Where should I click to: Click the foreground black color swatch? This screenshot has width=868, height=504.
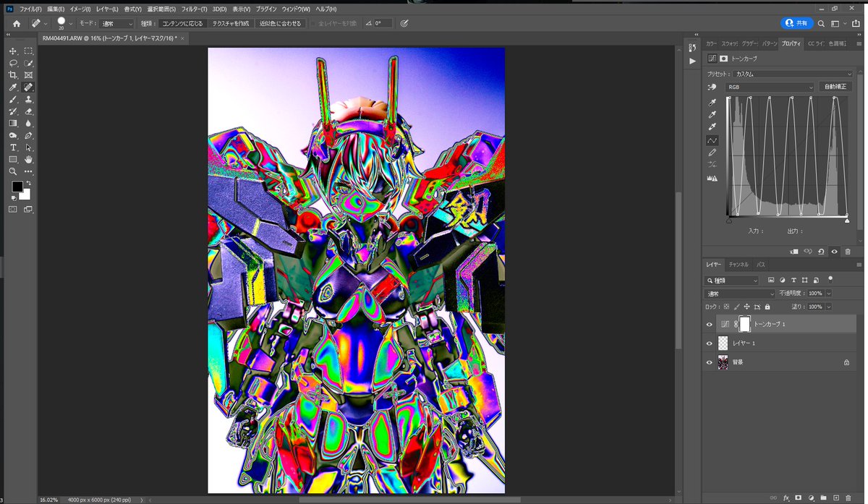17,187
